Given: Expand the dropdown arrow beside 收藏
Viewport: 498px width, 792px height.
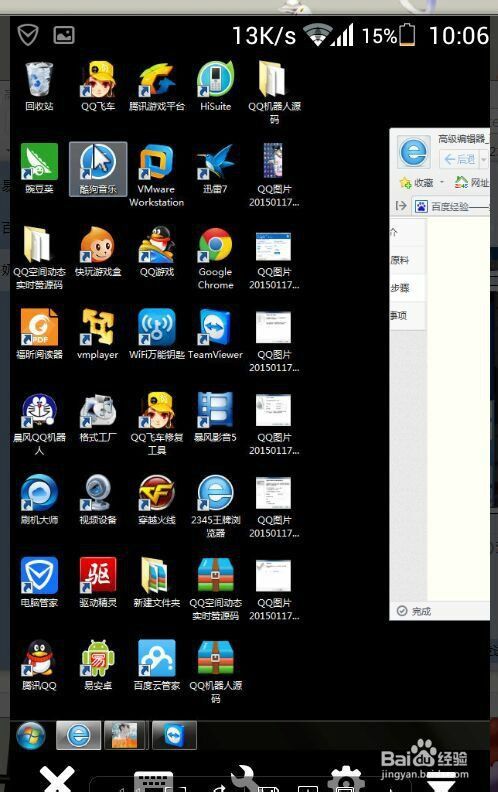Looking at the screenshot, I should pyautogui.click(x=442, y=181).
